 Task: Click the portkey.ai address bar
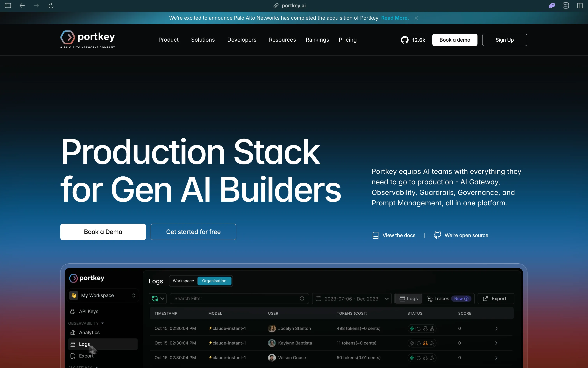(294, 6)
